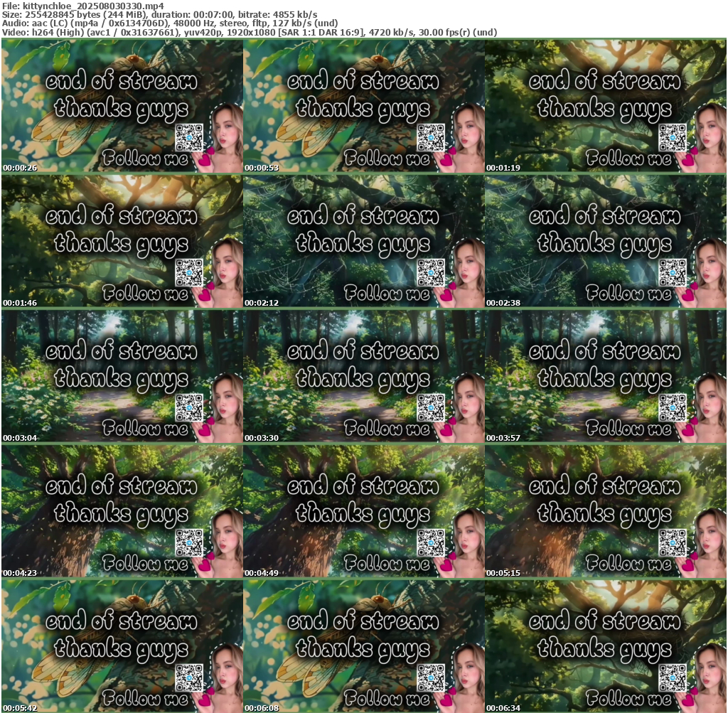Click the file name kittynchloe_202508030330.mp4

(x=93, y=6)
